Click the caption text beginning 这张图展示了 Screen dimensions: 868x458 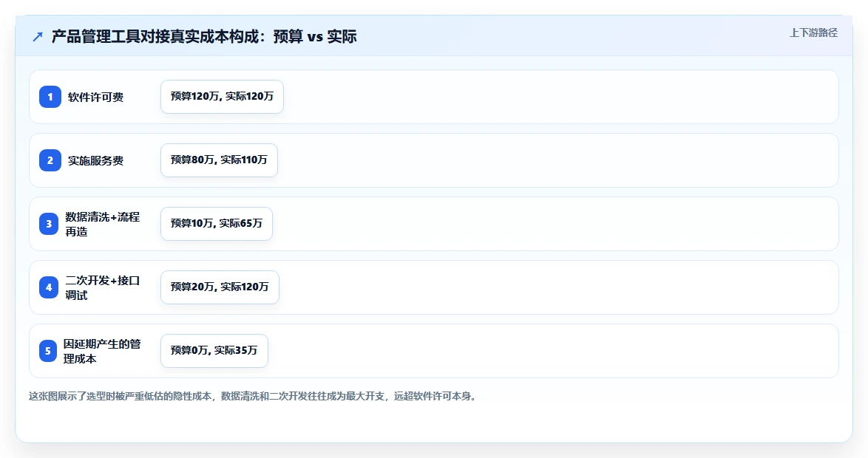coord(254,396)
